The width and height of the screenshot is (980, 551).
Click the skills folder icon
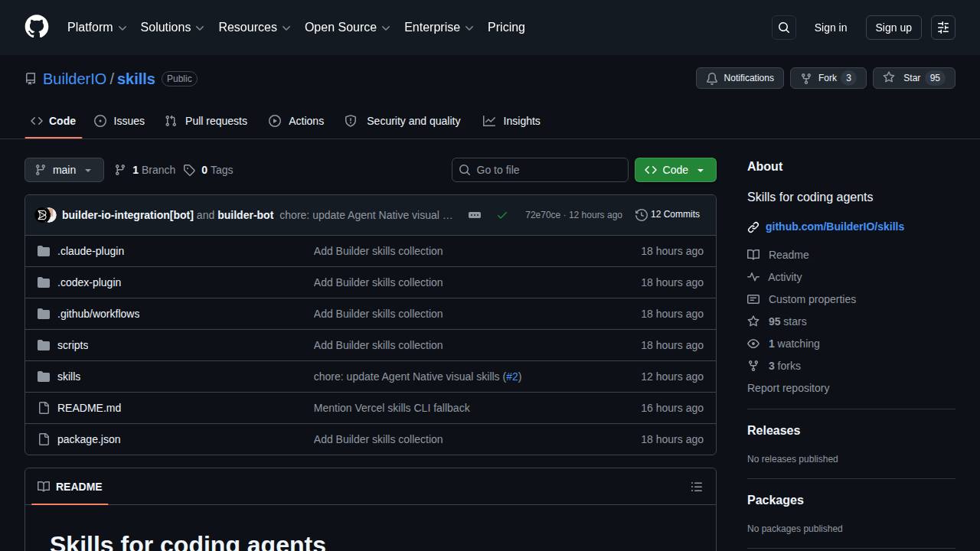click(44, 377)
